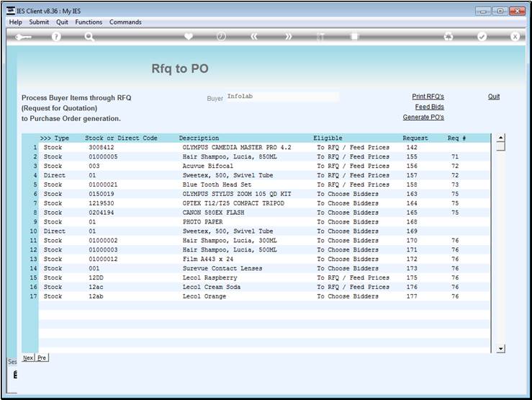This screenshot has height=400, width=532.
Task: Click the checkmark submit icon
Action: [482, 36]
